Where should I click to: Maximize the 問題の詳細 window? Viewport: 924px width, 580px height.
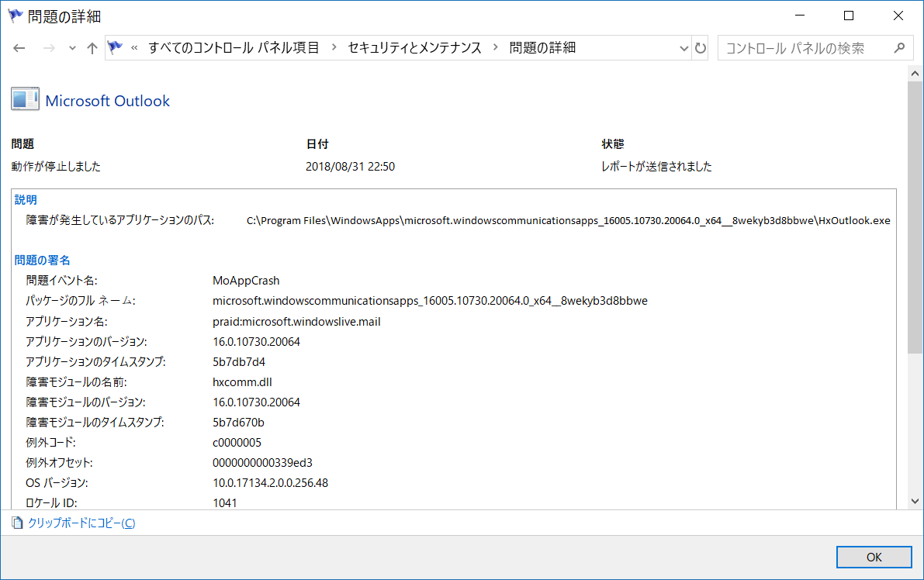pyautogui.click(x=849, y=16)
